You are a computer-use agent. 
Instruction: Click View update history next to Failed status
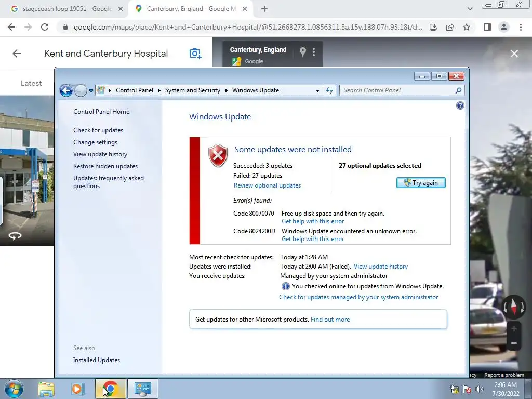(x=381, y=267)
